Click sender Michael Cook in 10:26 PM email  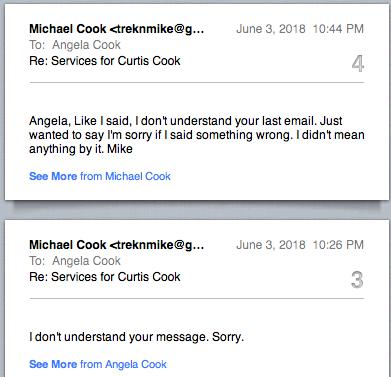[x=67, y=245]
